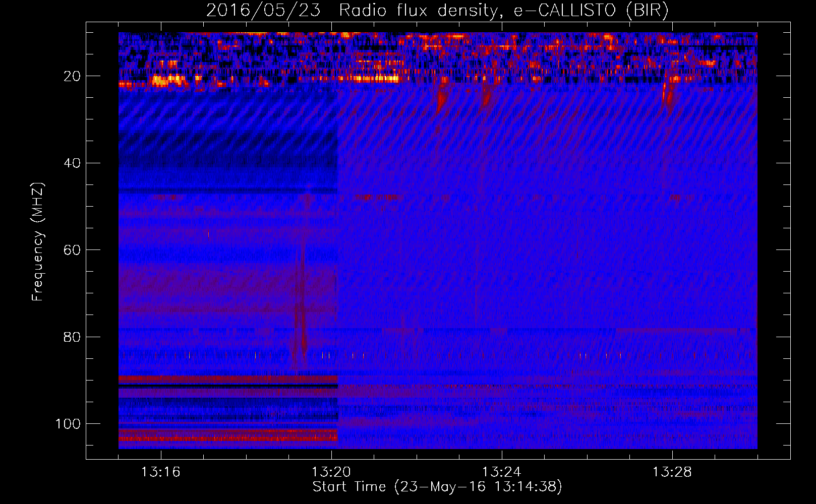The image size is (816, 504).
Task: Click the plot title "Radio flux density, e-CALLISTO (BIR)"
Action: [x=503, y=11]
